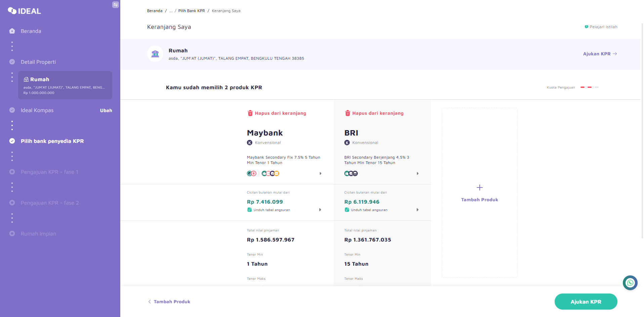Click the plus icon in the Tambah Produk slot
Viewport: 644px width, 317px height.
480,188
